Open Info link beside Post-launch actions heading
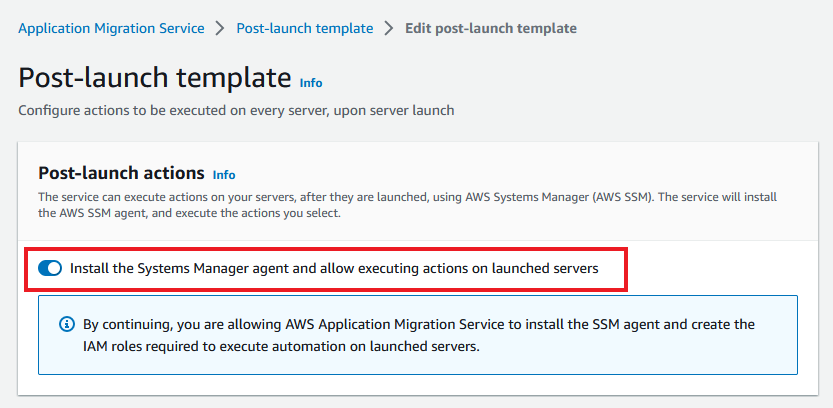Screen dimensions: 833x408 coord(224,175)
